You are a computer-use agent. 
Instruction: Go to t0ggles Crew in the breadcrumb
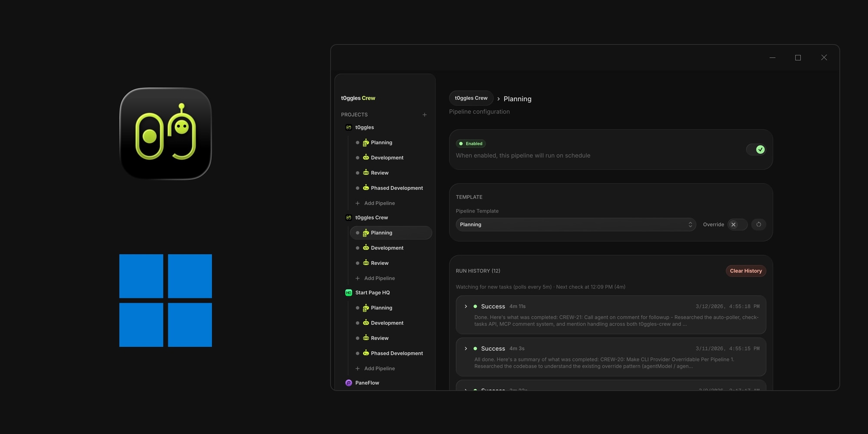click(471, 98)
